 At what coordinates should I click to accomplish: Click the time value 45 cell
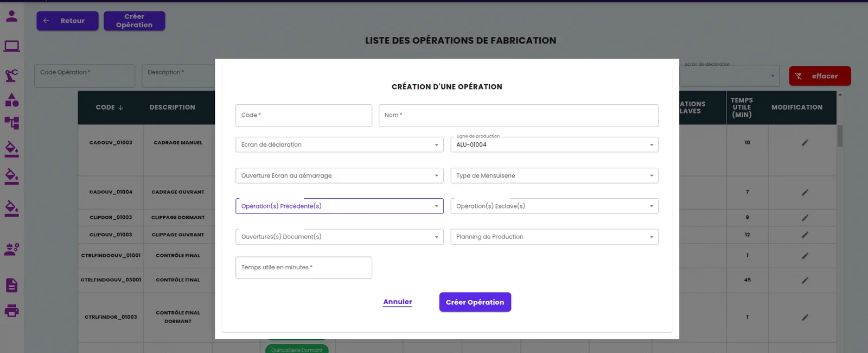point(748,280)
